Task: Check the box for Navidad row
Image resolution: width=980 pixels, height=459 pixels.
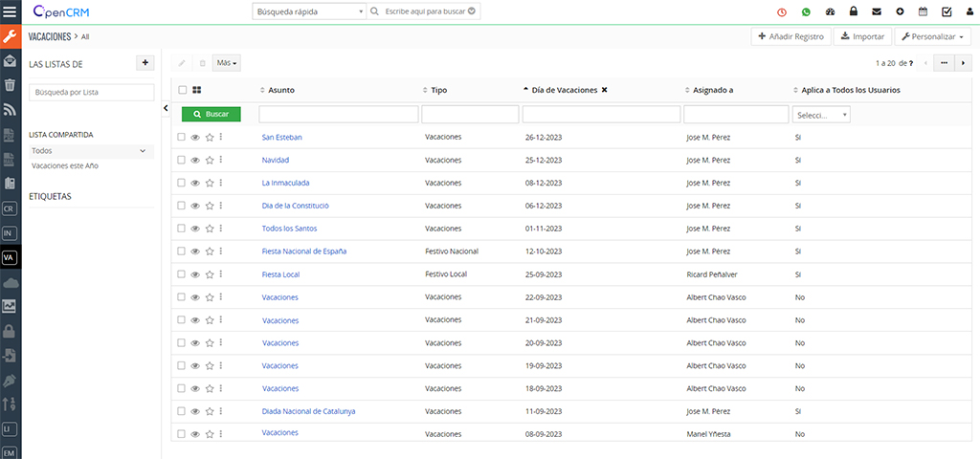Action: 181,160
